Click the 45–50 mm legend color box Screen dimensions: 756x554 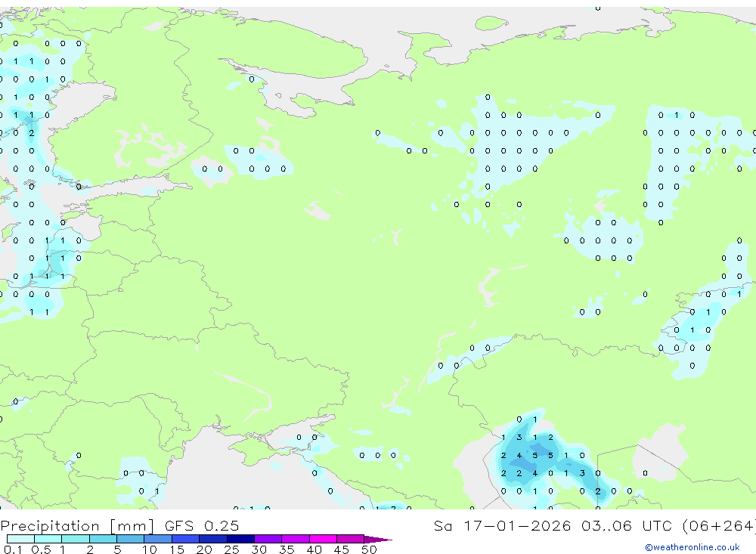(x=351, y=539)
